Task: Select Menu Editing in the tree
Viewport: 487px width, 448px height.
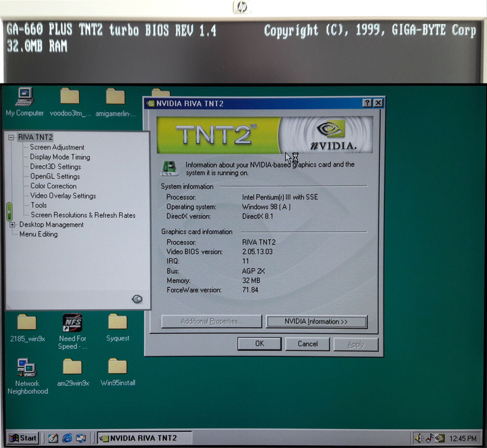Action: tap(39, 234)
